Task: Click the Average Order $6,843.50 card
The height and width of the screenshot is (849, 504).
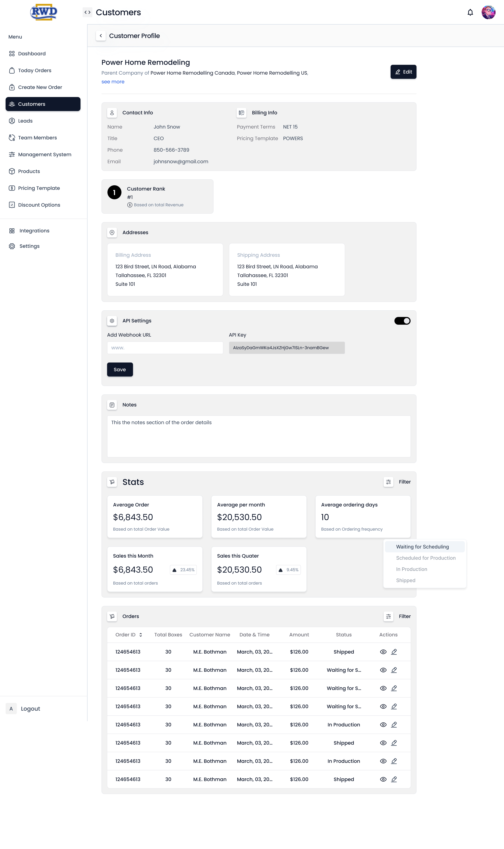Action: (x=155, y=517)
